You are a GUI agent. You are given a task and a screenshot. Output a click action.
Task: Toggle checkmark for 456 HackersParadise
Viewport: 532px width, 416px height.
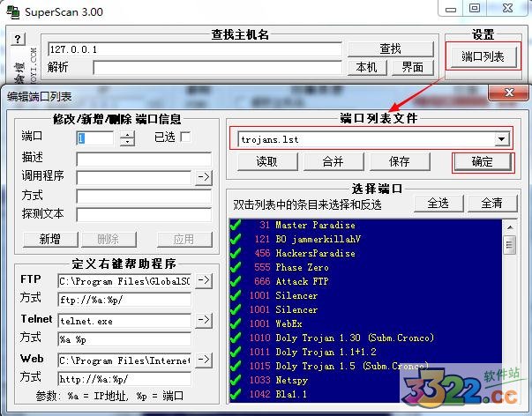coord(236,253)
